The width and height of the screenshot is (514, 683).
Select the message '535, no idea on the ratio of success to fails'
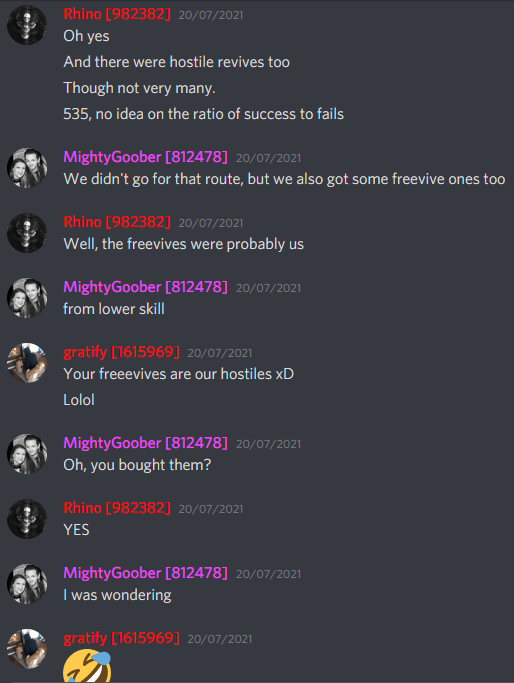203,114
